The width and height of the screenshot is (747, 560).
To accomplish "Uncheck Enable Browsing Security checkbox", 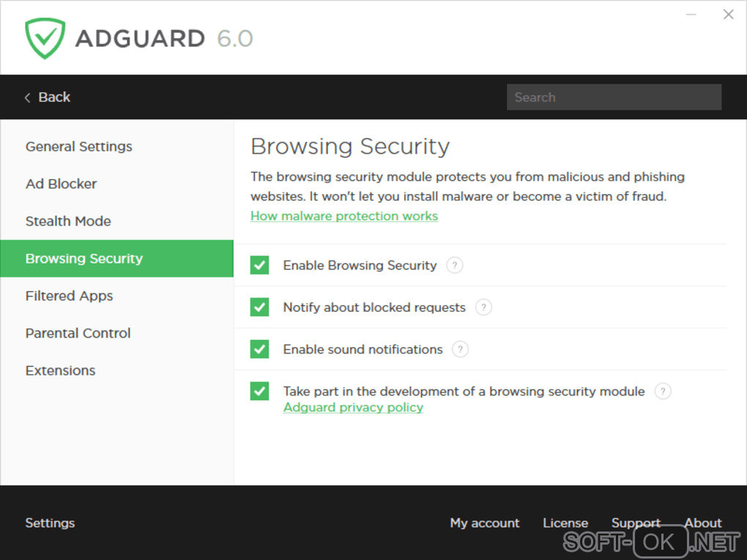I will [259, 265].
